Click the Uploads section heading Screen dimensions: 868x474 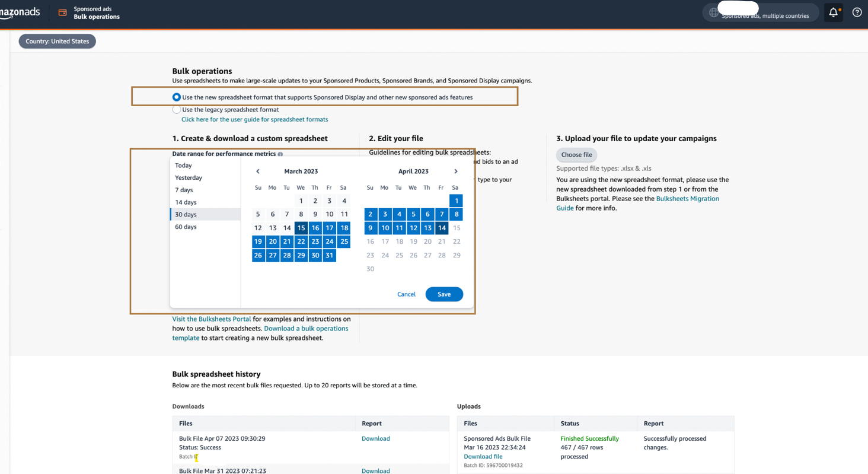[469, 407]
